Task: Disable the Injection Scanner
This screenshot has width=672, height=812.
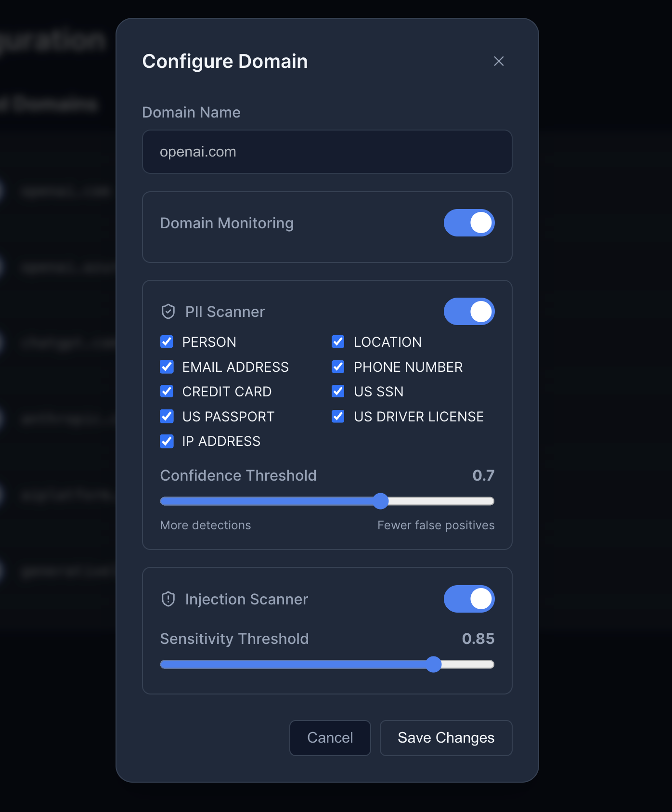Action: pos(469,599)
